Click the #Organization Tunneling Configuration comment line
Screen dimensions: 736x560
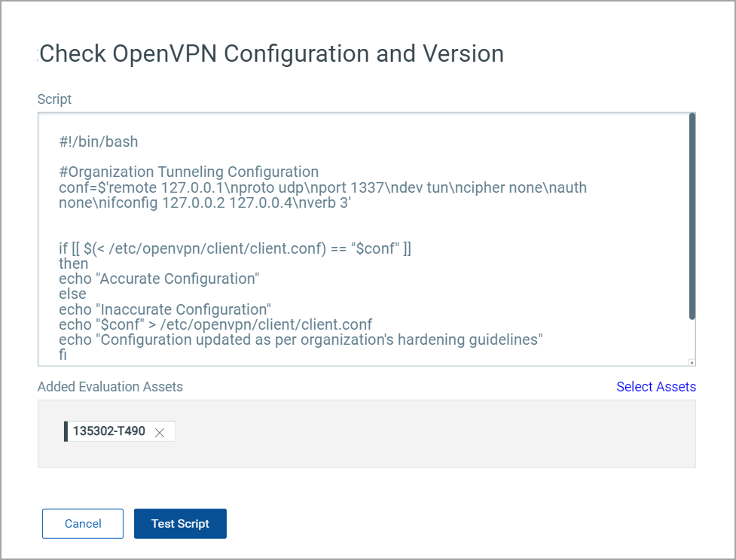tap(188, 172)
